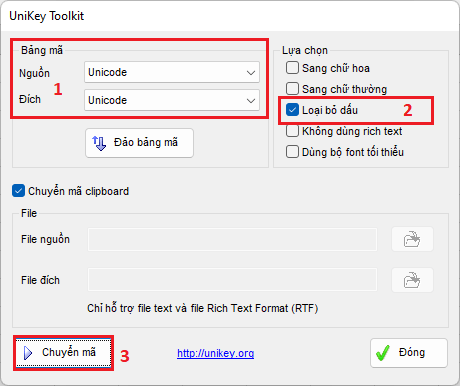Disable Chuyển mã clipboard checkbox
Viewport: 460px width, 386px height.
(18, 191)
